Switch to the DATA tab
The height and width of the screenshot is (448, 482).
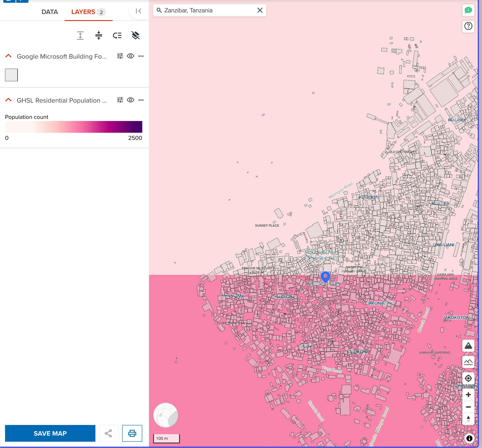(x=50, y=12)
